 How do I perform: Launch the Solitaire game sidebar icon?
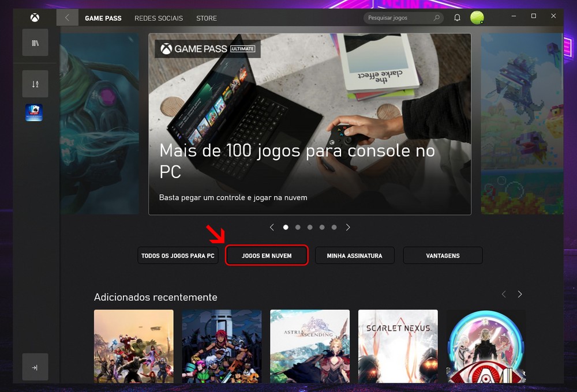[x=34, y=112]
